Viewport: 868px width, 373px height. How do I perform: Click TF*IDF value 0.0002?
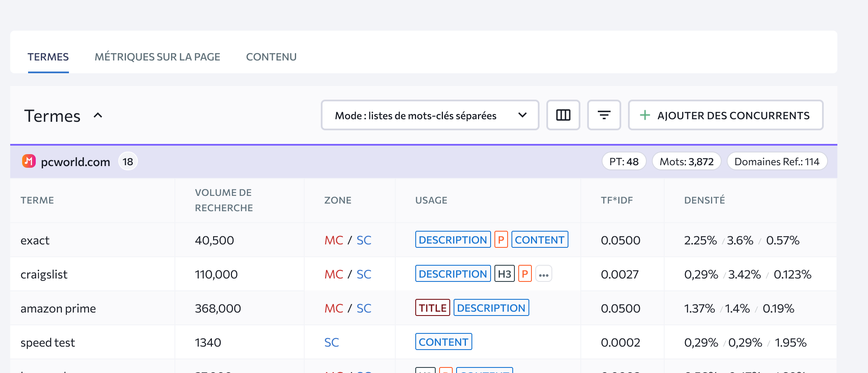pos(620,342)
